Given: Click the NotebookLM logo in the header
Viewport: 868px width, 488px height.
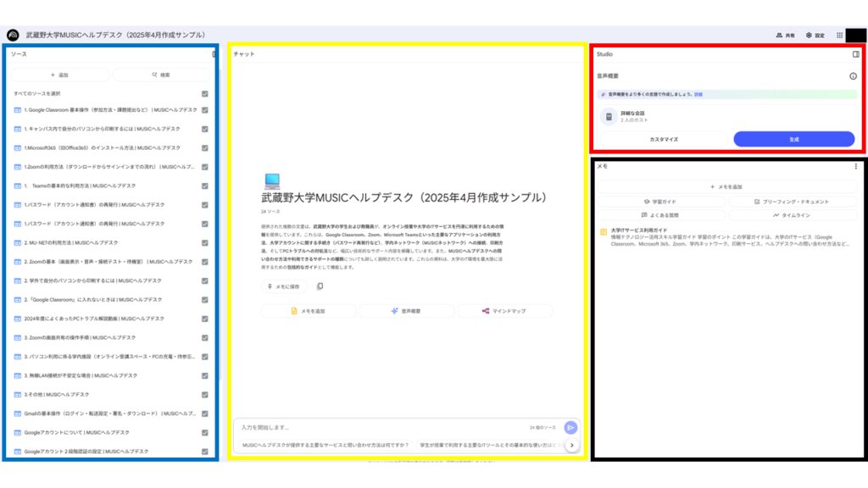Looking at the screenshot, I should point(13,35).
